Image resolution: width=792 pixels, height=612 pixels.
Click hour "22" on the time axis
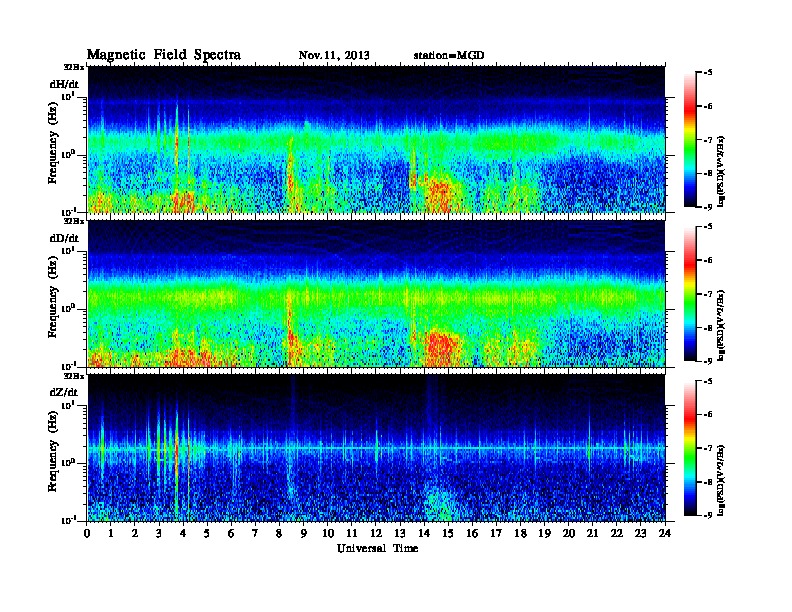pos(617,533)
